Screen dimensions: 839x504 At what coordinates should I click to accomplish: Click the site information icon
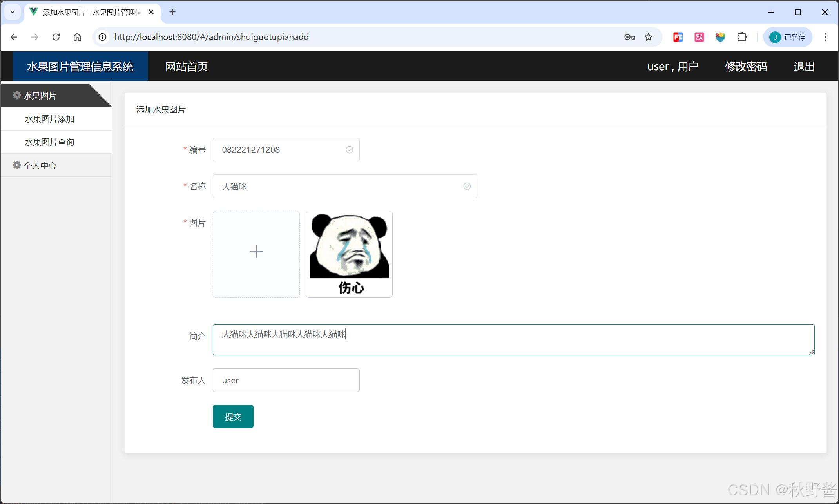102,37
